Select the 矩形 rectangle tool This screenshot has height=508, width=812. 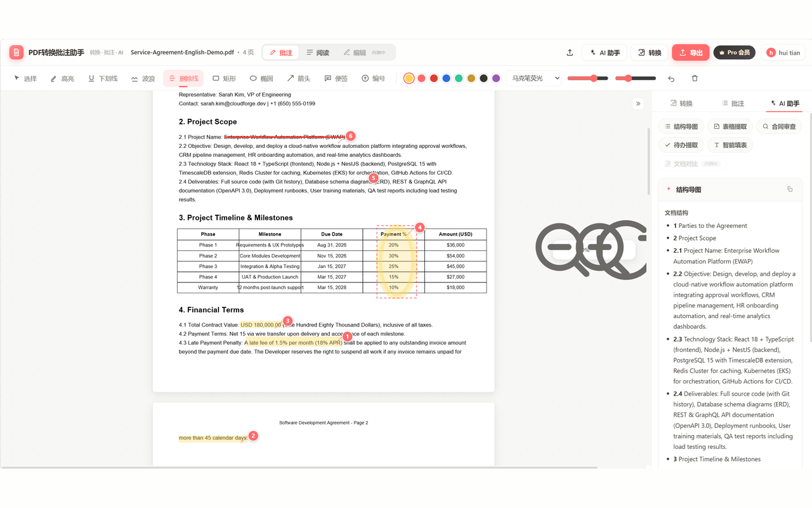point(224,78)
